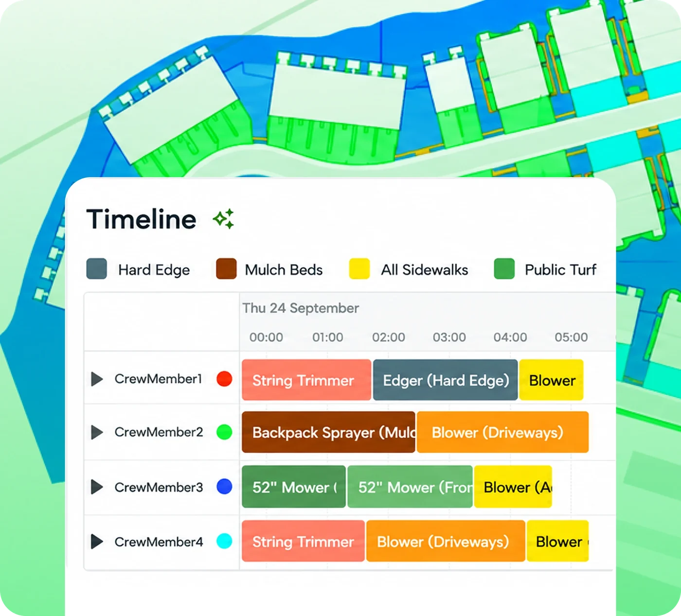Screen dimensions: 681x616
Task: Select CrewMember4's orange Blower (Driveways) block
Action: (446, 541)
